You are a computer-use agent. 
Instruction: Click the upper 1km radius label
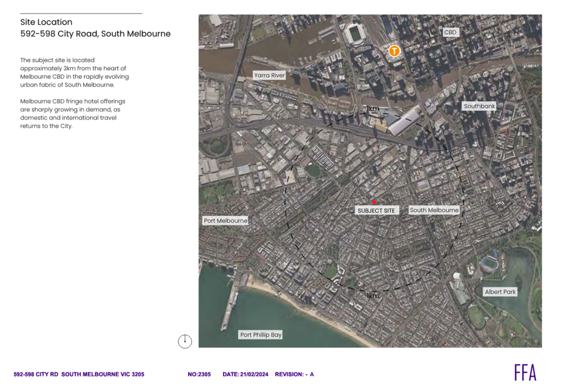click(373, 108)
